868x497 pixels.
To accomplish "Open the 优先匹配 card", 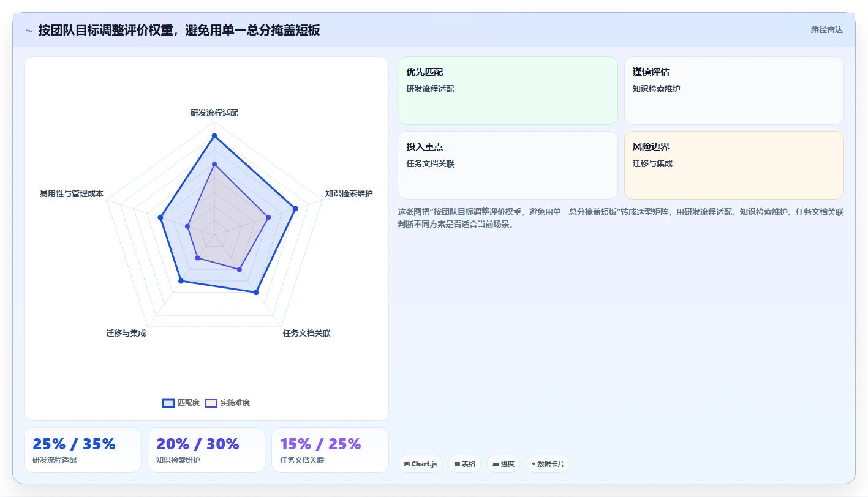I will [508, 91].
